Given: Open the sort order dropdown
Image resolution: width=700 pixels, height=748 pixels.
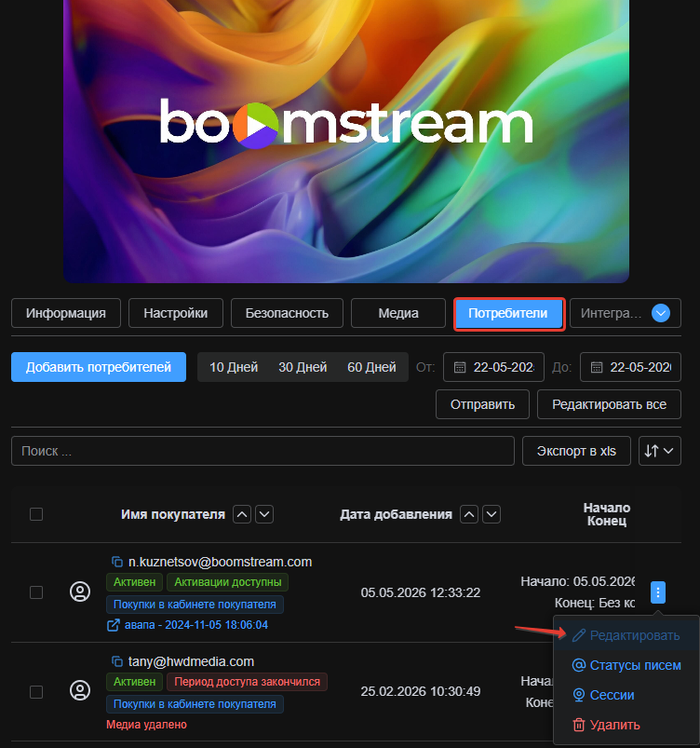Looking at the screenshot, I should click(x=660, y=451).
